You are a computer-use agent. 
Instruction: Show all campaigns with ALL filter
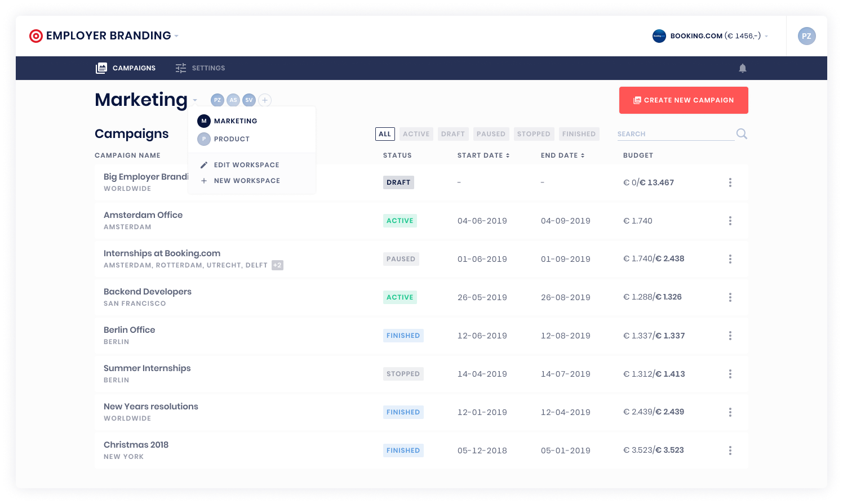point(385,134)
